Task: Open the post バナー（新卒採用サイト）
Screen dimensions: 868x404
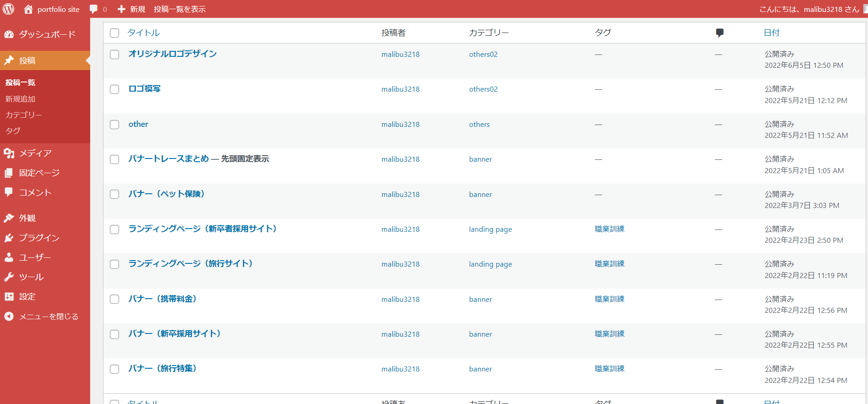Action: tap(174, 333)
